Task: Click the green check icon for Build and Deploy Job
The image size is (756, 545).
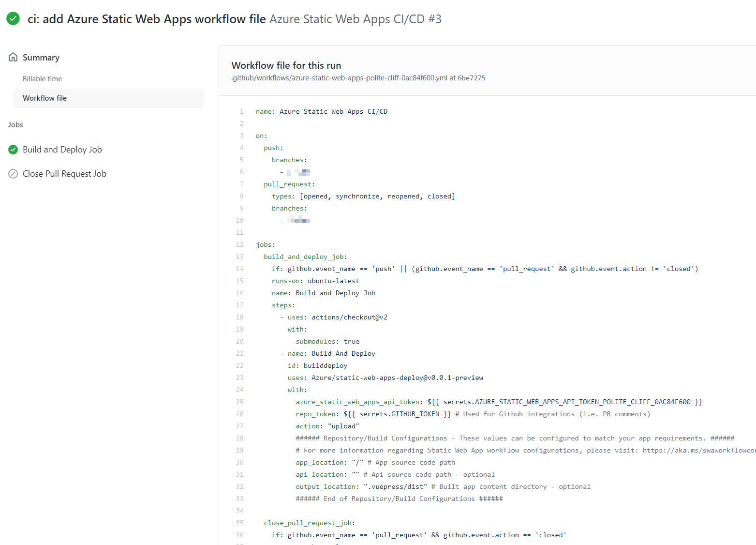Action: pyautogui.click(x=13, y=150)
